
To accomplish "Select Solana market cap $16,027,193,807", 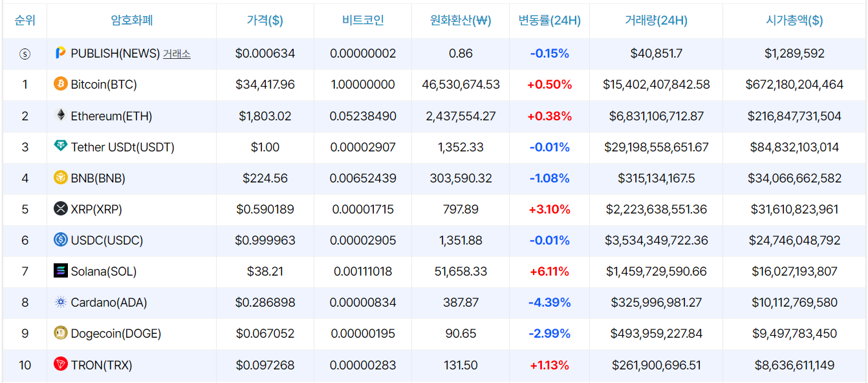I will click(x=794, y=271).
